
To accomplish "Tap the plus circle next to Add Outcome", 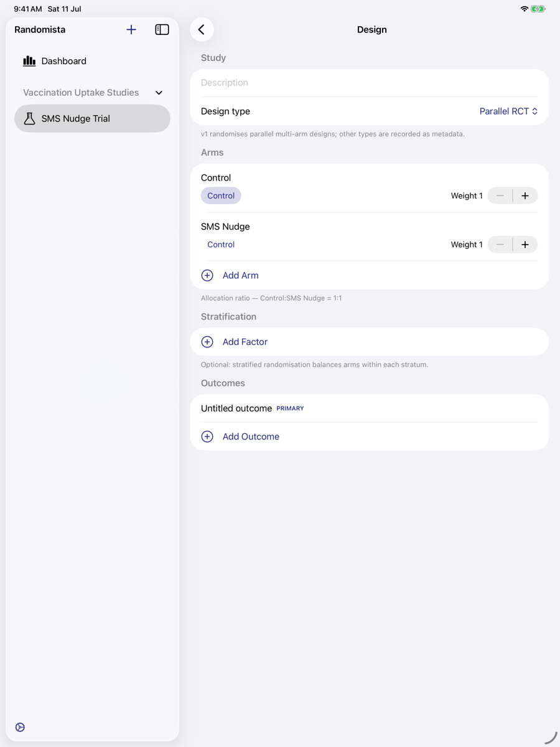I will point(207,436).
